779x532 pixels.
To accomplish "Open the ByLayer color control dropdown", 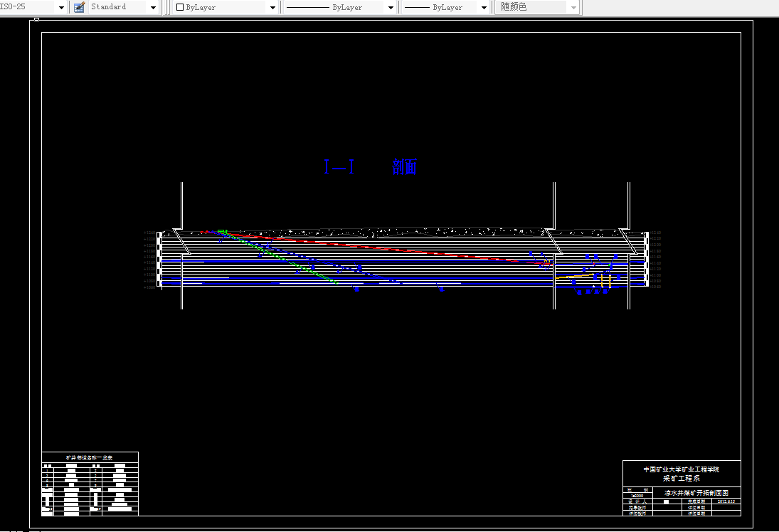I will 272,7.
